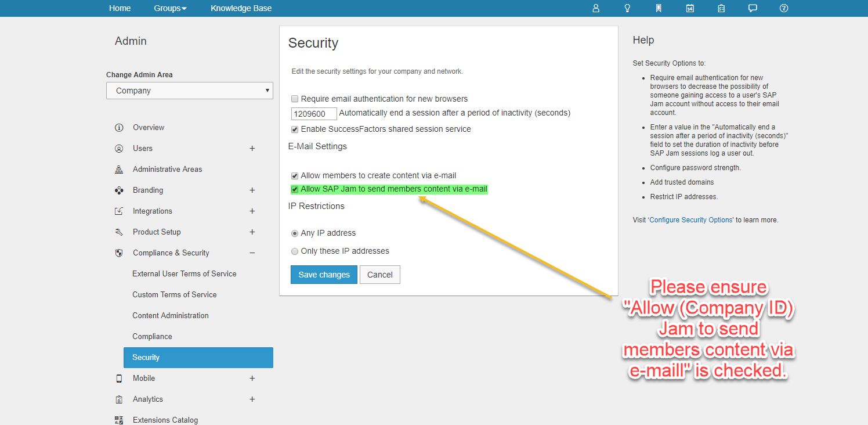Toggle Require email authentication for new browsers
The width and height of the screenshot is (868, 425).
pyautogui.click(x=295, y=99)
